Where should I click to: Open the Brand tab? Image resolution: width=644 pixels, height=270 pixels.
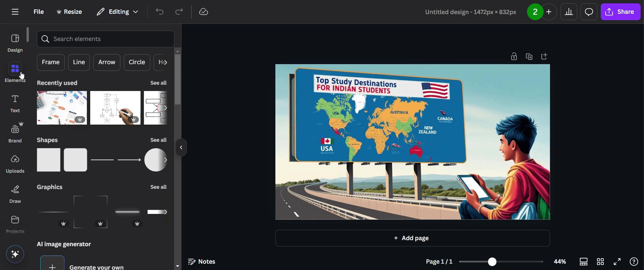tap(15, 133)
